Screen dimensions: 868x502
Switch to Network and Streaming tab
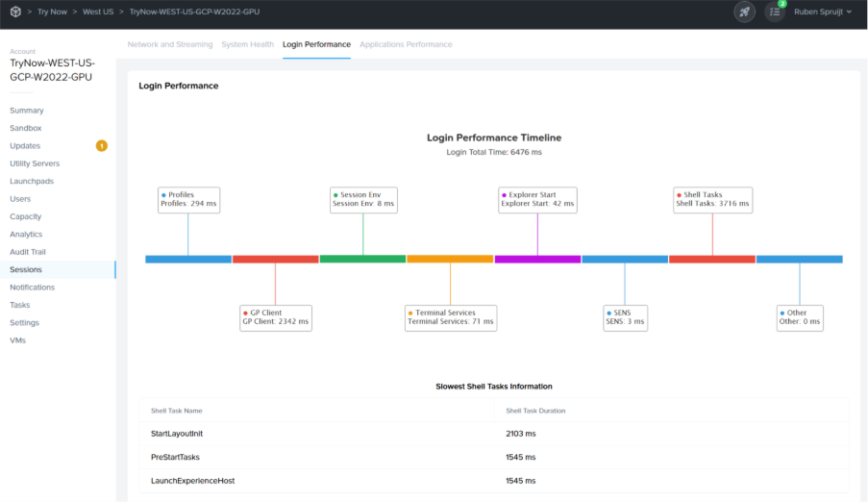click(x=170, y=44)
